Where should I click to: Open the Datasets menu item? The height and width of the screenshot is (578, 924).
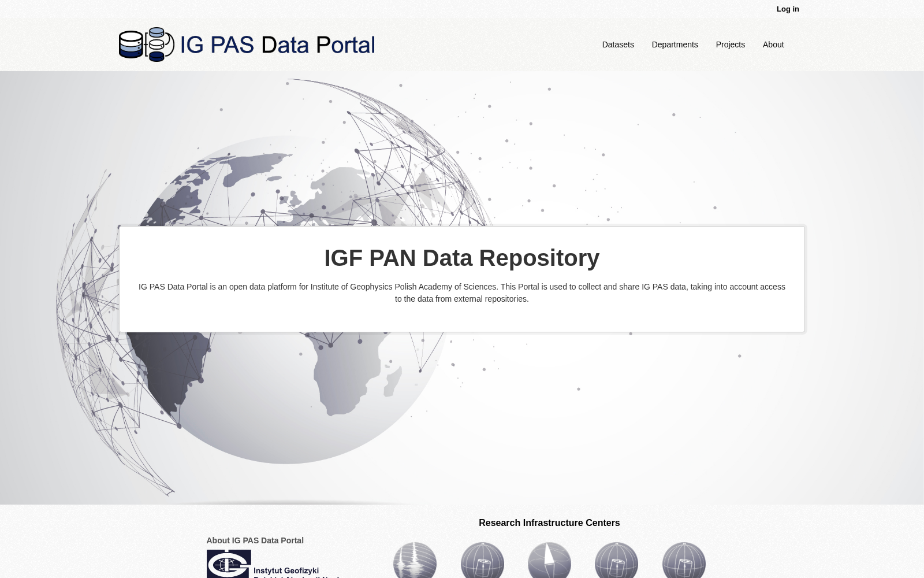coord(618,45)
